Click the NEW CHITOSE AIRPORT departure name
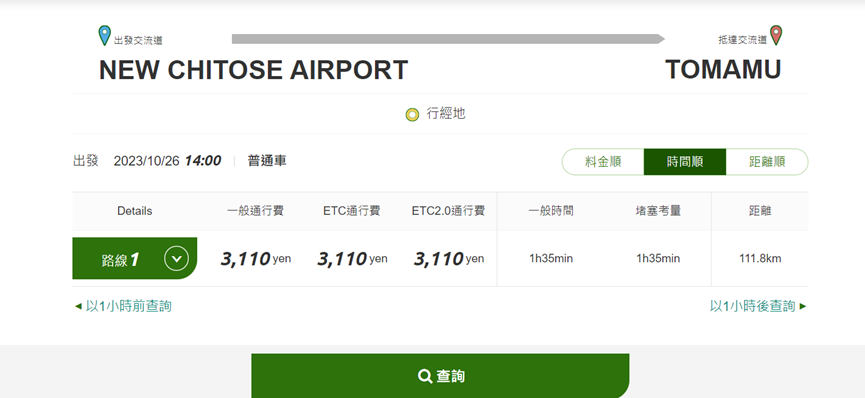Viewport: 865px width, 398px height. [x=253, y=70]
